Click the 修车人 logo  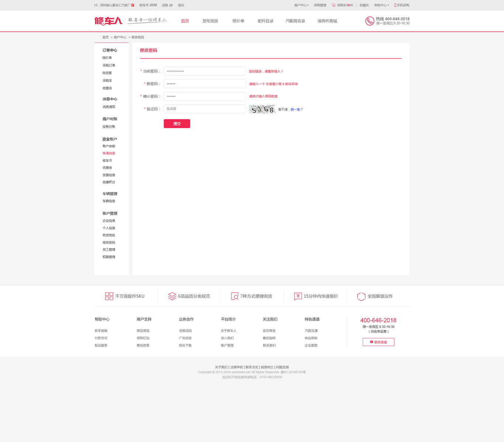pyautogui.click(x=108, y=21)
